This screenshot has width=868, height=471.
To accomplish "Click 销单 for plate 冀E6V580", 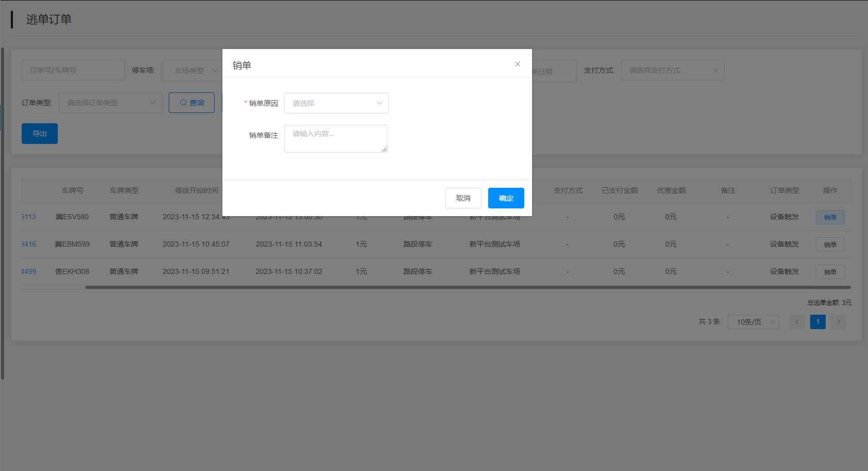I will (x=830, y=217).
